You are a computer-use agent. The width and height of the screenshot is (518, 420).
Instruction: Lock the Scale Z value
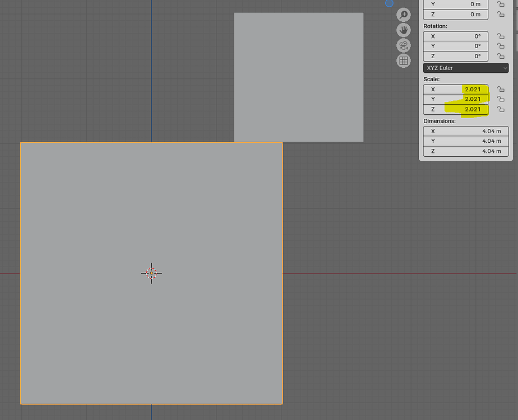click(x=501, y=109)
